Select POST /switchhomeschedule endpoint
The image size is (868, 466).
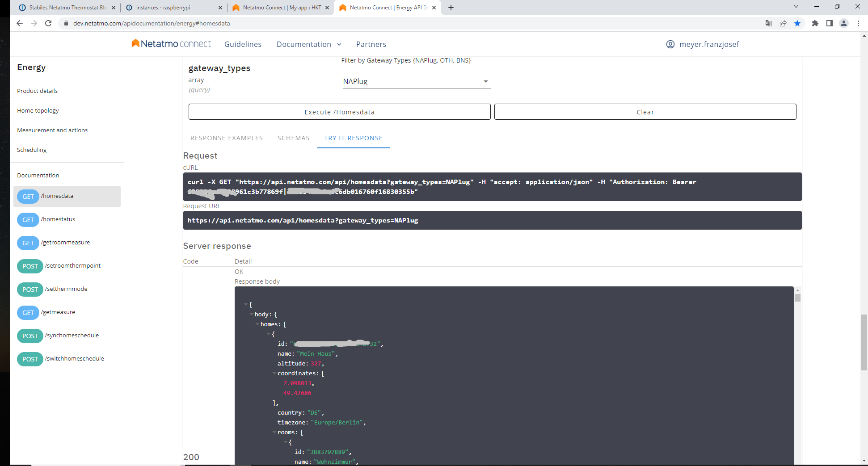click(67, 359)
